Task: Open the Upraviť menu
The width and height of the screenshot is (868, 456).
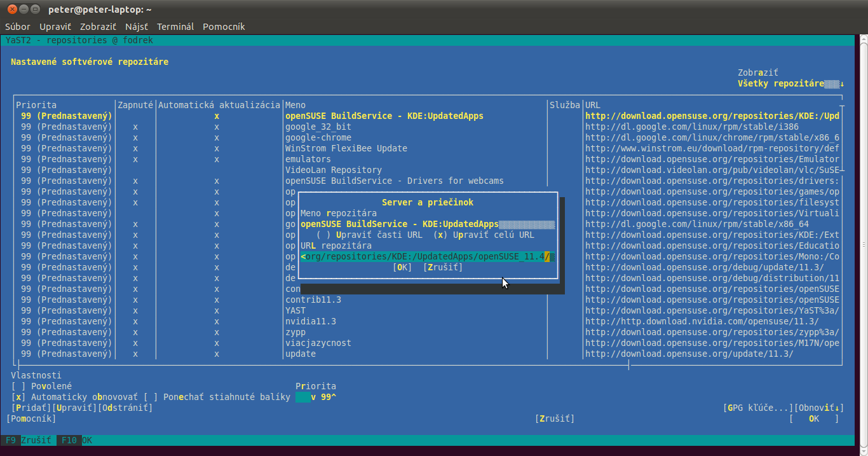Action: coord(55,27)
